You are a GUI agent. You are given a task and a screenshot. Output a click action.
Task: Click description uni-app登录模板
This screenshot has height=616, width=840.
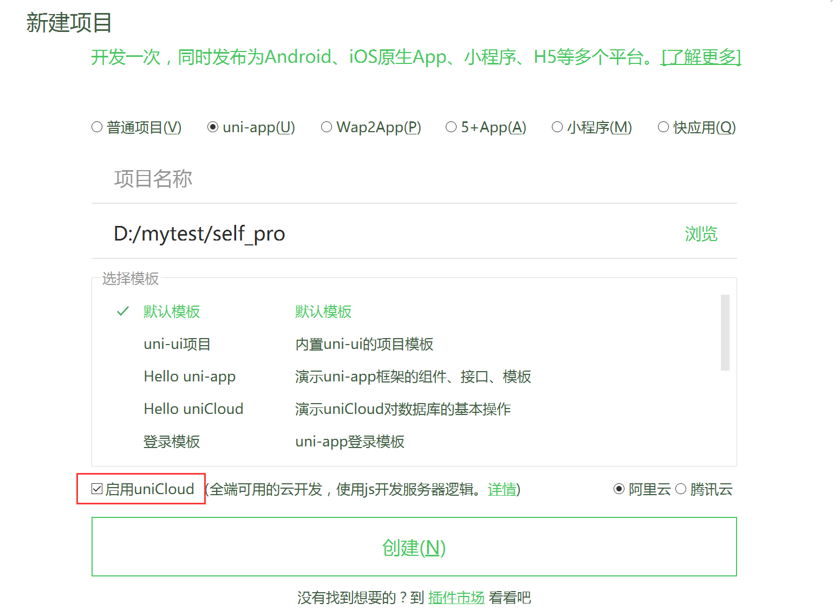coord(350,442)
